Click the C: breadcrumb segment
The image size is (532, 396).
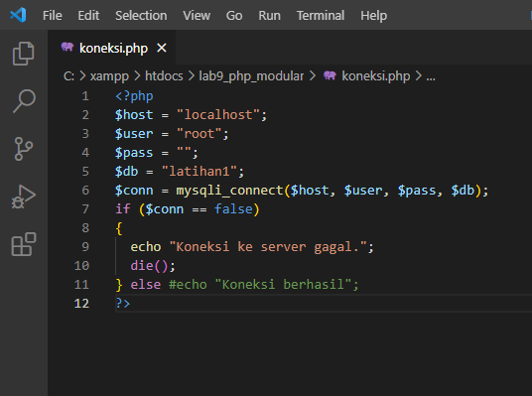pyautogui.click(x=68, y=76)
